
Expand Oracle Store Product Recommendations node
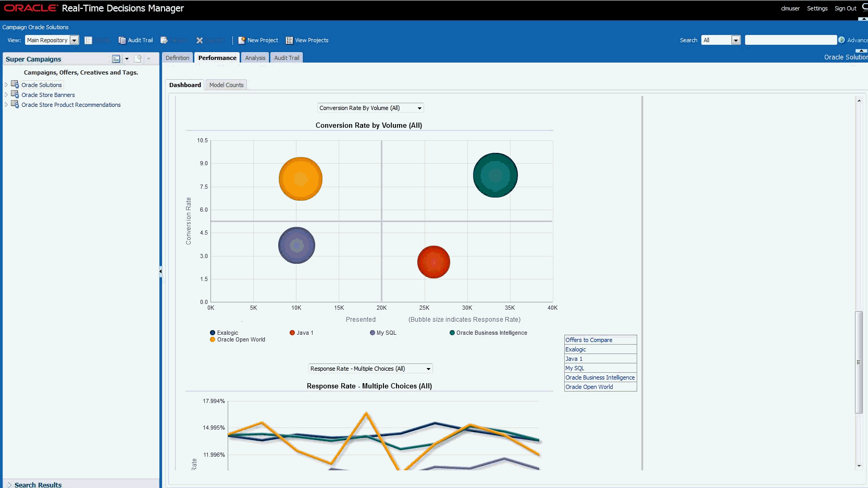click(x=6, y=104)
